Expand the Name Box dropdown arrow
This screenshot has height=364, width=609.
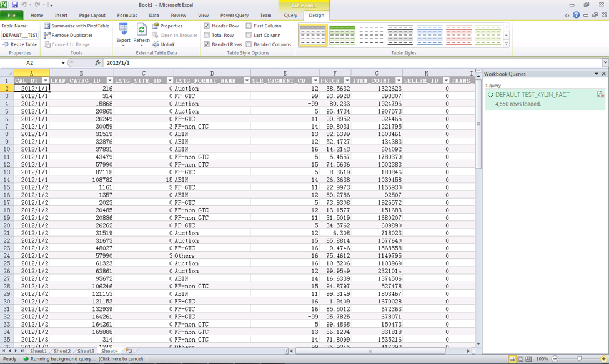(x=63, y=63)
